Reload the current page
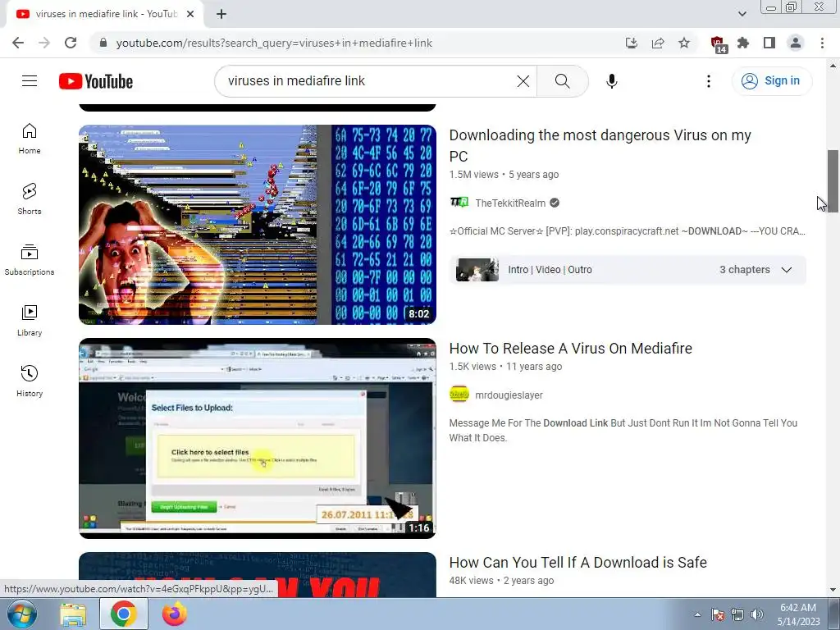 click(71, 43)
